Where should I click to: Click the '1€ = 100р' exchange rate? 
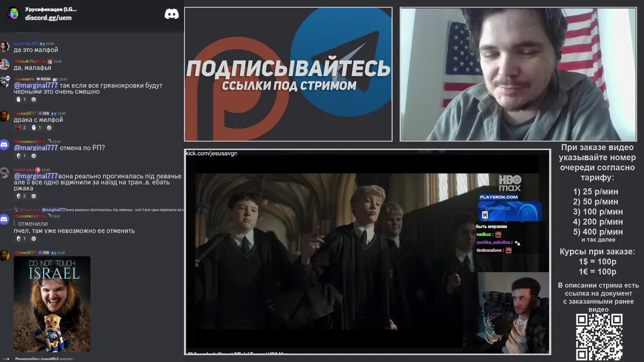[597, 272]
